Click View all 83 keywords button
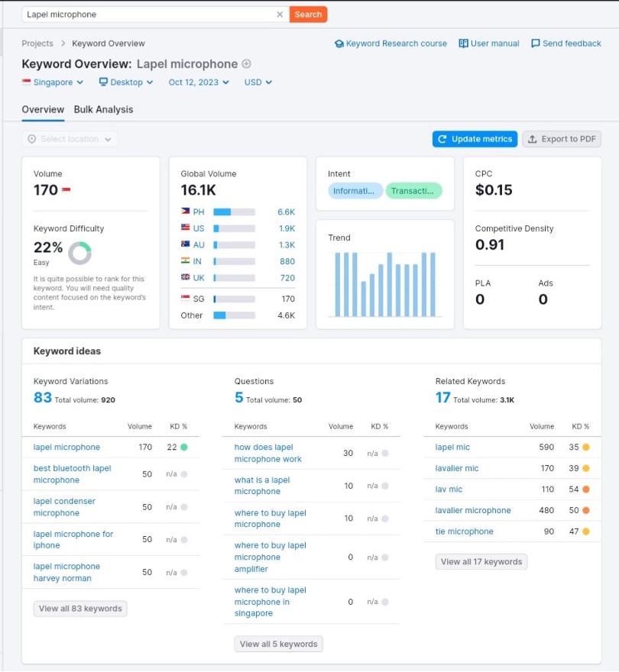The height and width of the screenshot is (672, 619). tap(80, 609)
